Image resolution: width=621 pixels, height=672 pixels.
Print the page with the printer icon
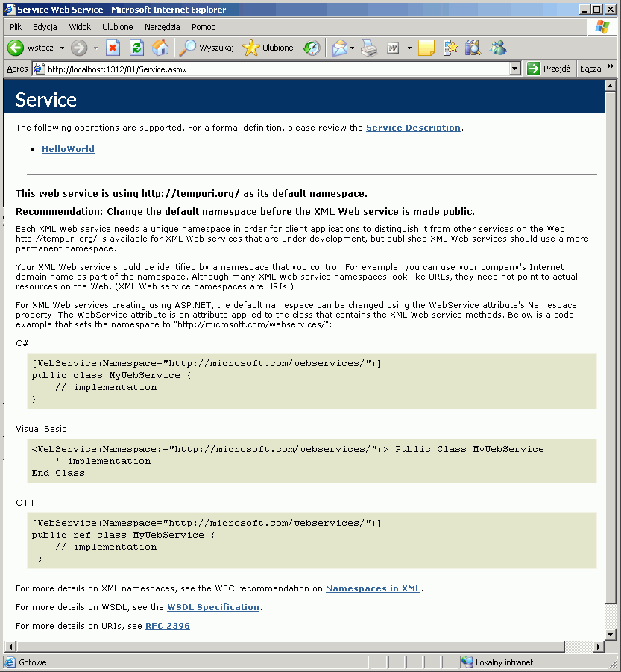[x=369, y=48]
